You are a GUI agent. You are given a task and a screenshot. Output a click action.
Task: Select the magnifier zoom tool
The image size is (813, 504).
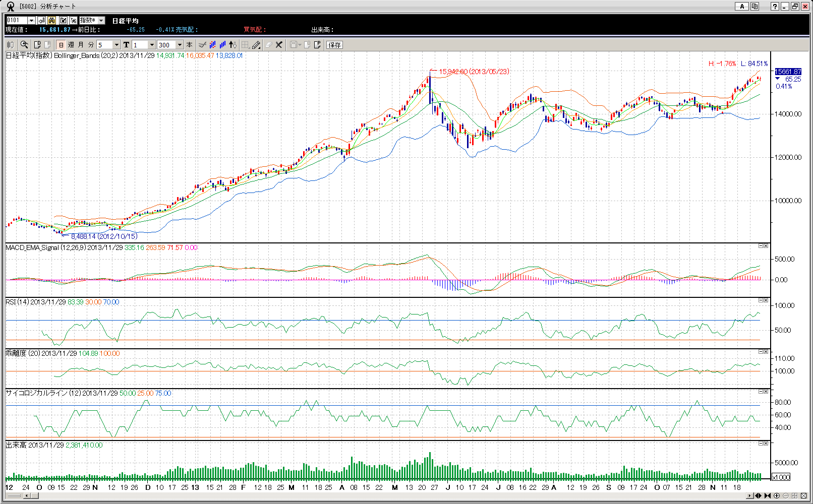tap(24, 45)
